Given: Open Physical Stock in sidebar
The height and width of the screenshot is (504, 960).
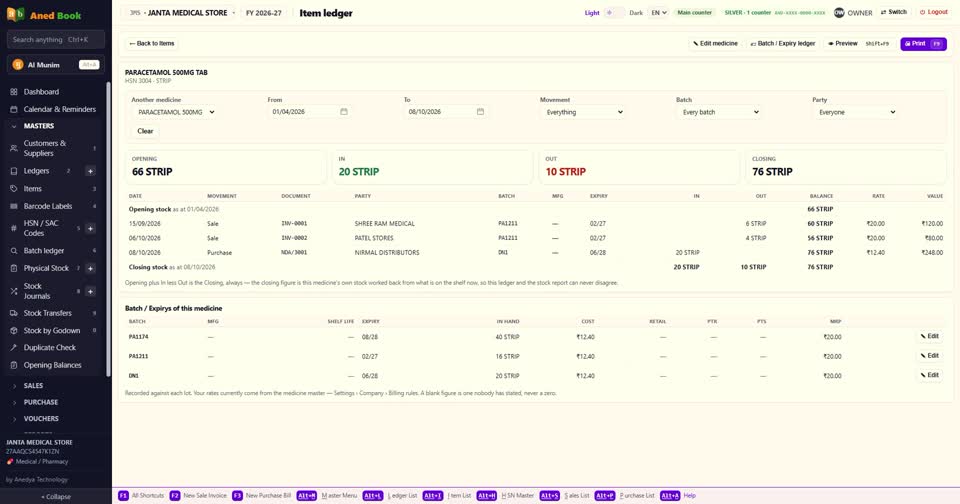Looking at the screenshot, I should [46, 268].
